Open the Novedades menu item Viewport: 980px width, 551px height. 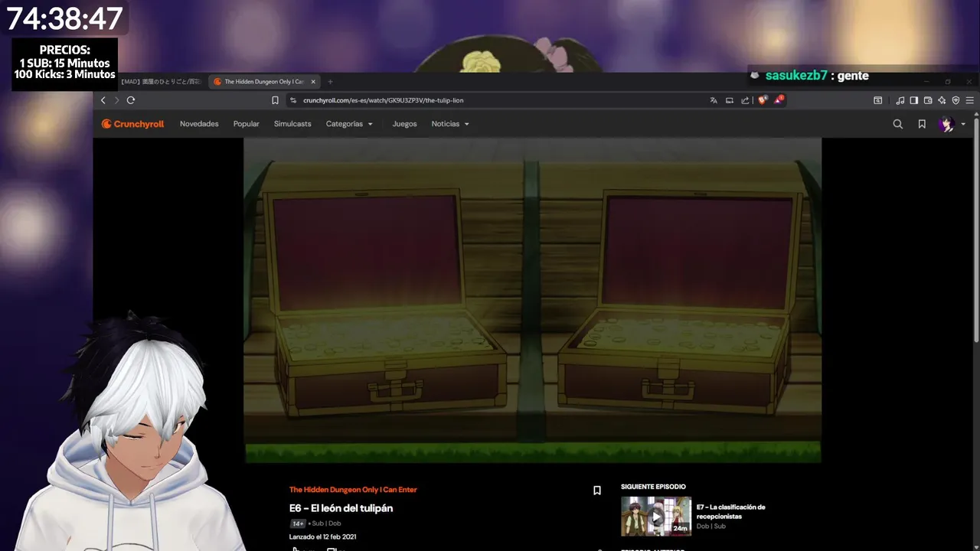199,124
